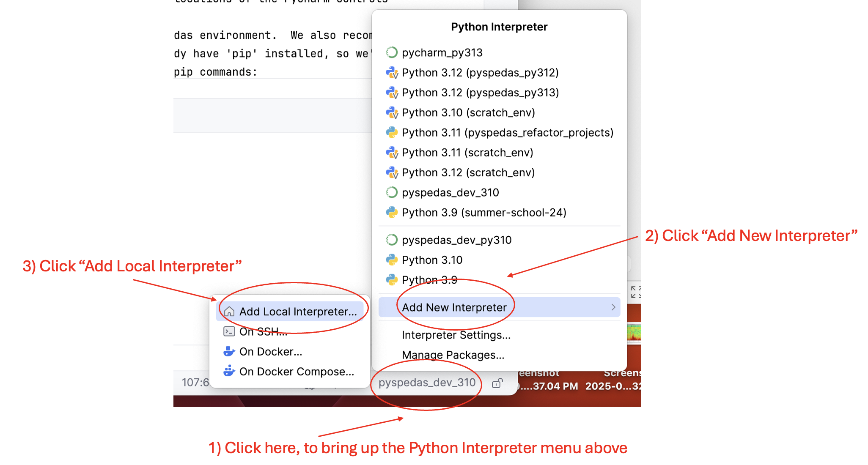Click the virtualenv Python icon of Python 3.11 (scratch_env)

tap(392, 153)
